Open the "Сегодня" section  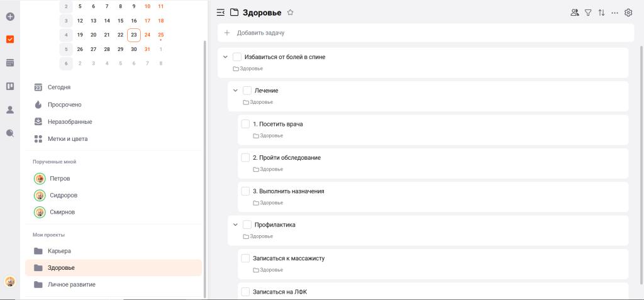(58, 87)
